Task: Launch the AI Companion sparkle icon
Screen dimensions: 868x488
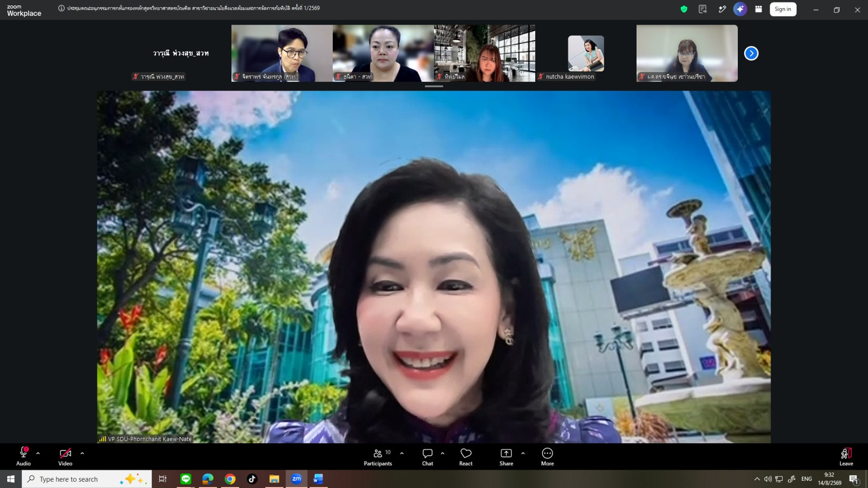Action: 740,9
